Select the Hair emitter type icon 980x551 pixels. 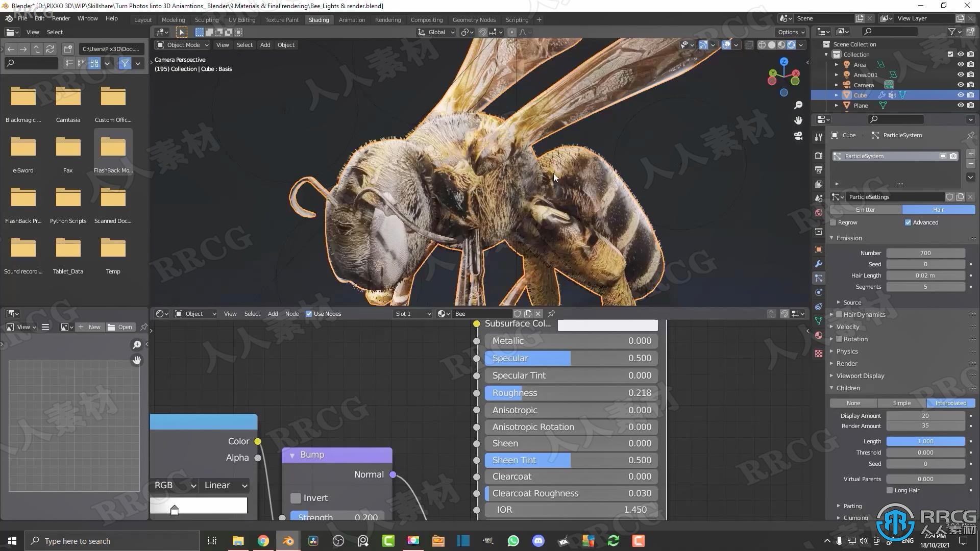click(939, 209)
